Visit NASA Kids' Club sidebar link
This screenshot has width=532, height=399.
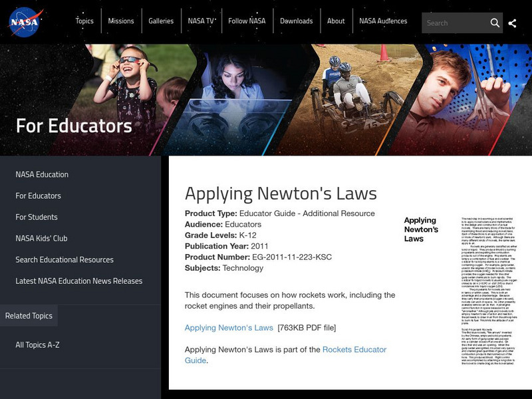point(41,238)
